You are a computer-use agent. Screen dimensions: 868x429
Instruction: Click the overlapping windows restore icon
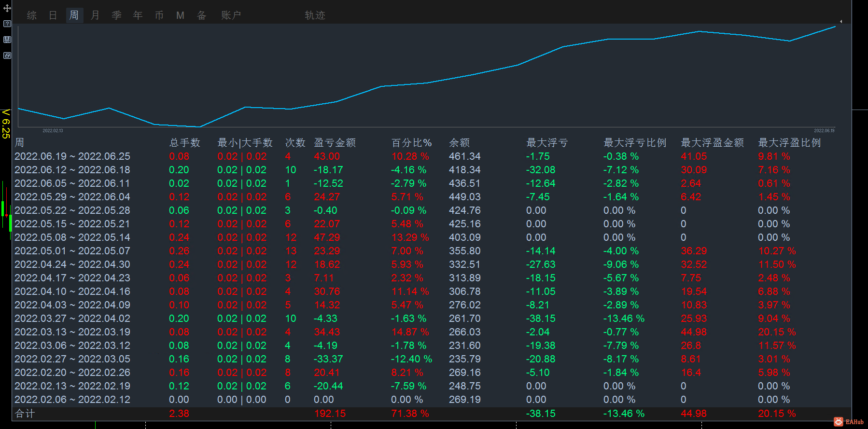[x=7, y=55]
